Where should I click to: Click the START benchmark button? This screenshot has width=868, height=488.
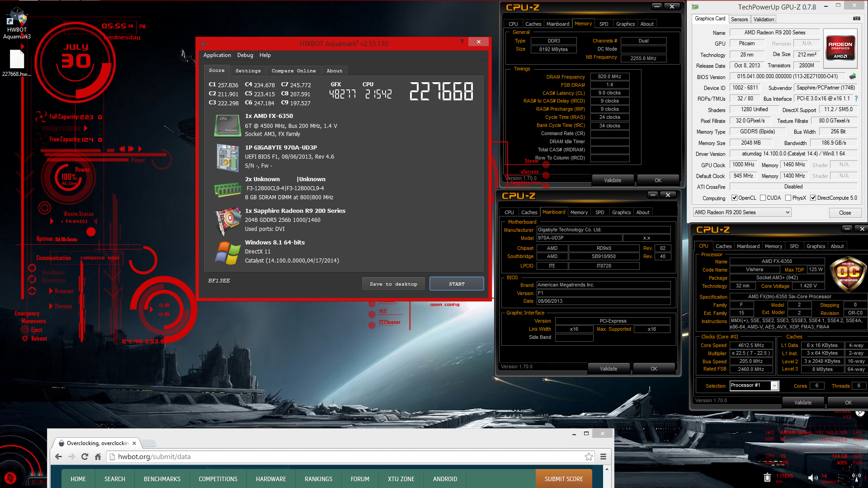click(x=457, y=284)
